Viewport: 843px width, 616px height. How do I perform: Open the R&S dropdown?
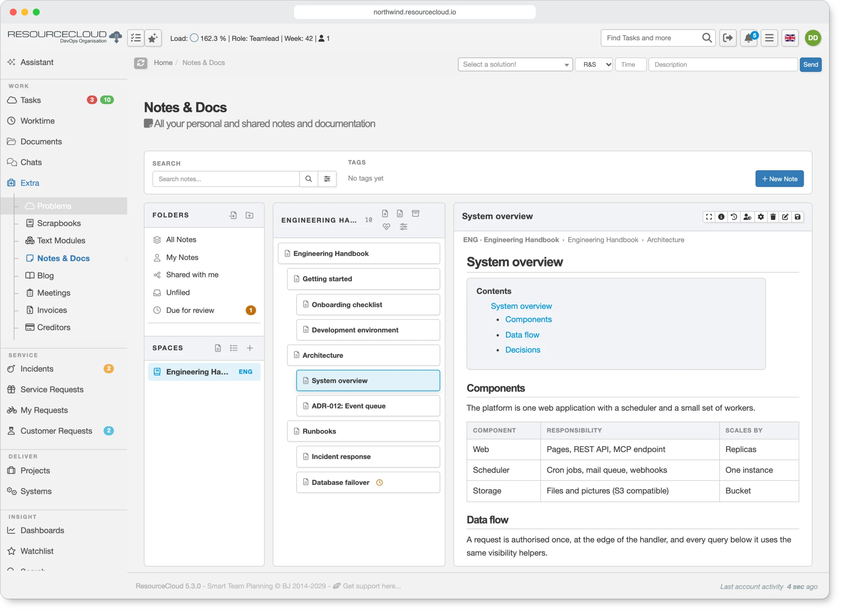click(594, 64)
